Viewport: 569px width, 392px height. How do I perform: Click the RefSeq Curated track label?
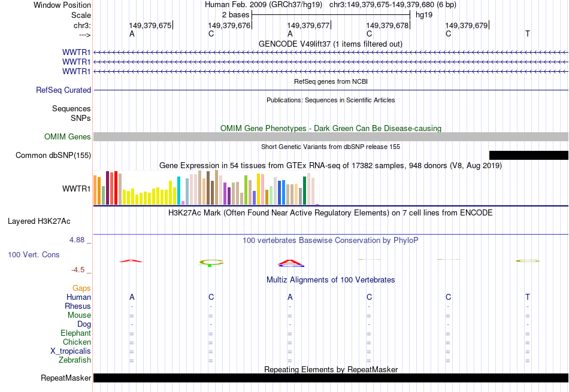coord(63,90)
